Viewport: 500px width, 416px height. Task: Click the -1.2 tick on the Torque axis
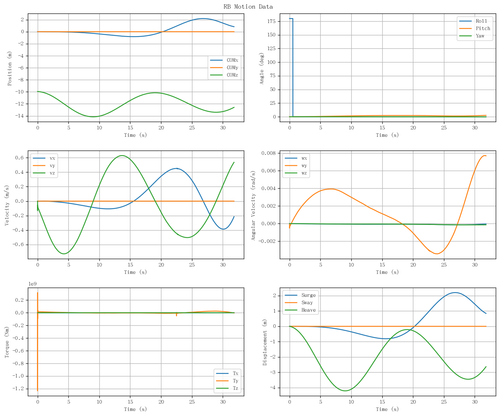tap(18, 389)
